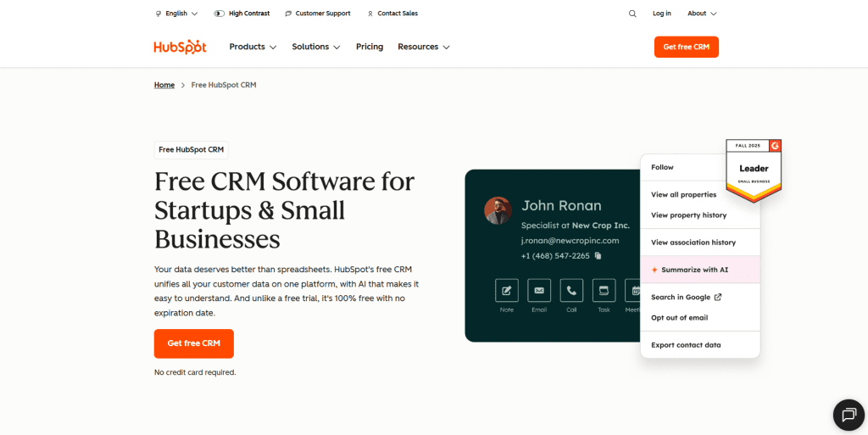The height and width of the screenshot is (435, 868).
Task: Expand the Products menu
Action: click(253, 47)
